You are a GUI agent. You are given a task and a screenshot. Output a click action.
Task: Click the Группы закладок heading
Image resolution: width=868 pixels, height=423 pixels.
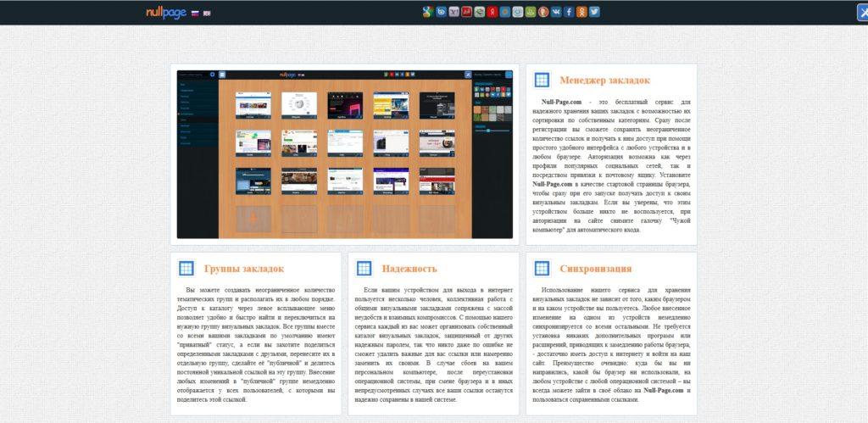[243, 269]
